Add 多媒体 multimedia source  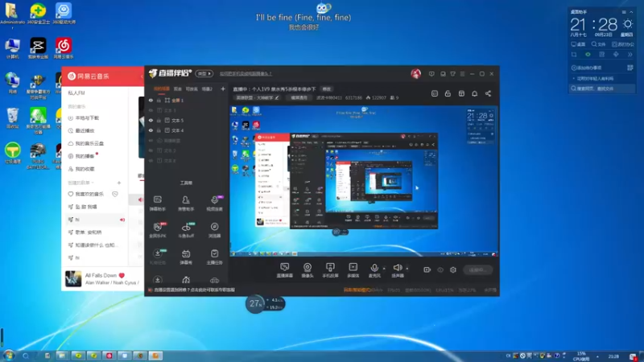(x=353, y=270)
